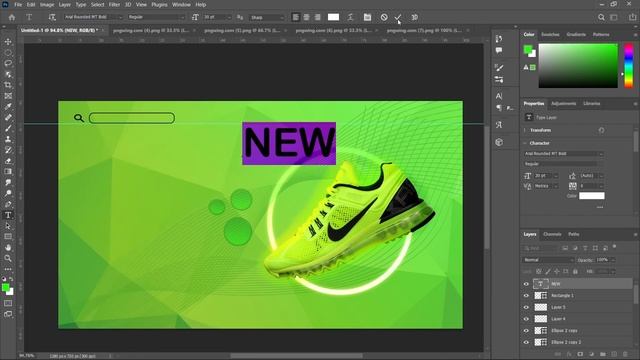The height and width of the screenshot is (360, 640).
Task: Hide the Layer 4 layer
Action: click(526, 319)
